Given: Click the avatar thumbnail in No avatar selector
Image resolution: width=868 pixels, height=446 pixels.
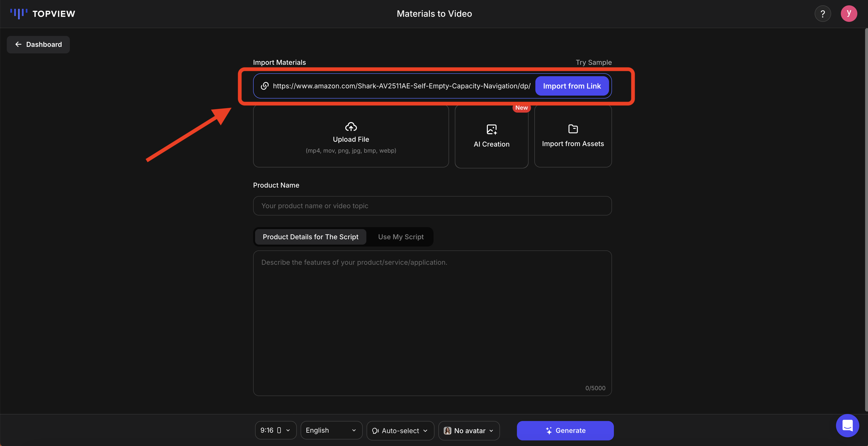Looking at the screenshot, I should tap(448, 430).
